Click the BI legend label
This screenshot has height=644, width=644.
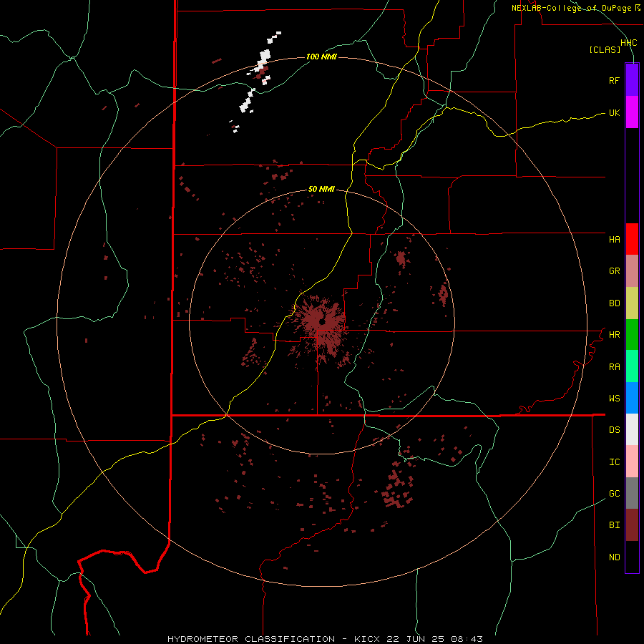tap(614, 525)
